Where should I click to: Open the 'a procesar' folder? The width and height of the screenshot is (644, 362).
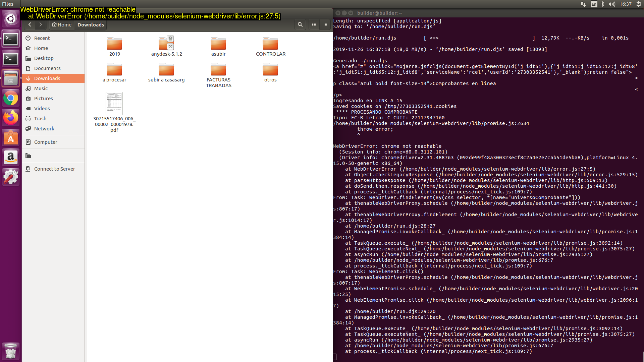114,72
